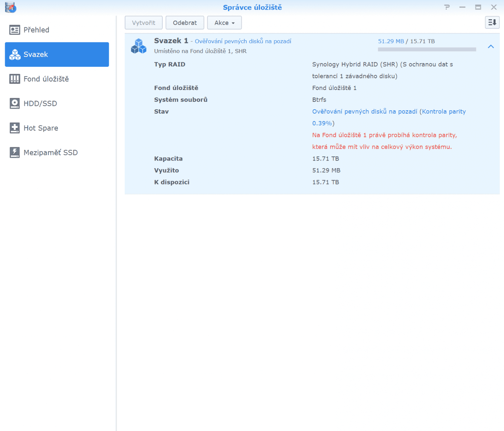
Task: Click the Fond úložiště sidebar icon
Action: tap(15, 79)
